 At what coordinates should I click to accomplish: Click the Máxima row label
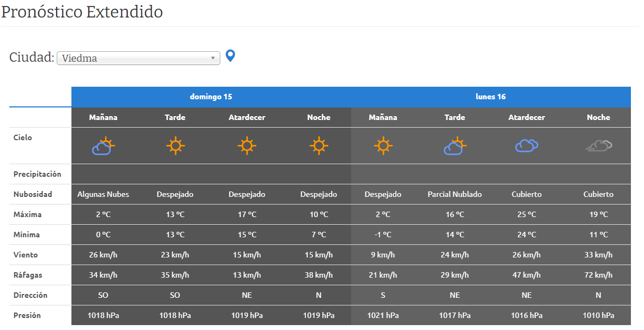click(27, 214)
